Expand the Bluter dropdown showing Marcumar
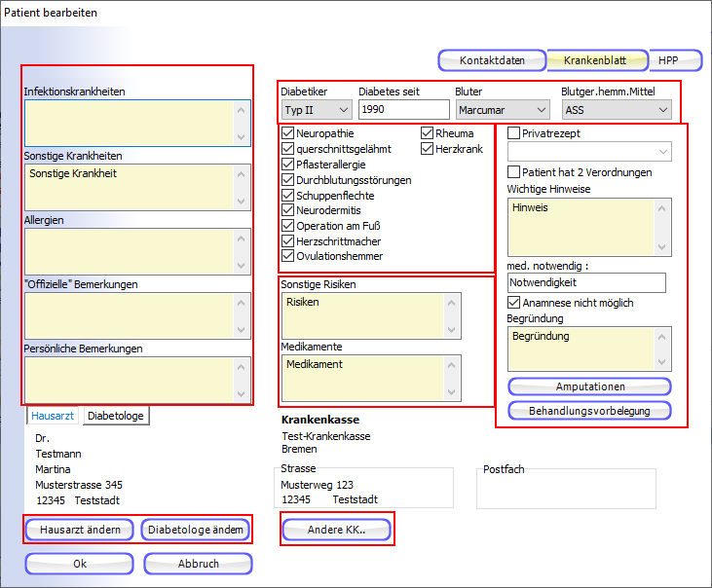The image size is (712, 588). point(502,110)
